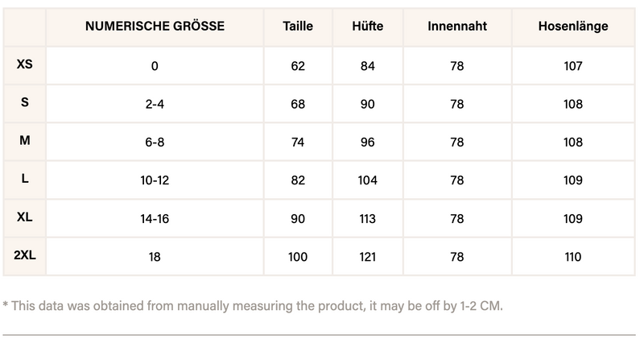
Task: Click the XL size row label
Action: 24,217
